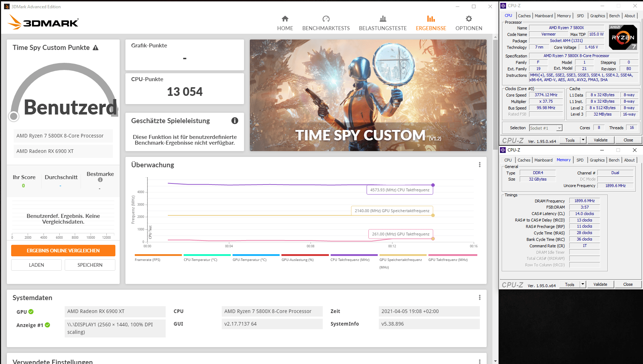Click 3DMark vertical scrollbar up arrow
643x364 pixels.
pyautogui.click(x=495, y=37)
